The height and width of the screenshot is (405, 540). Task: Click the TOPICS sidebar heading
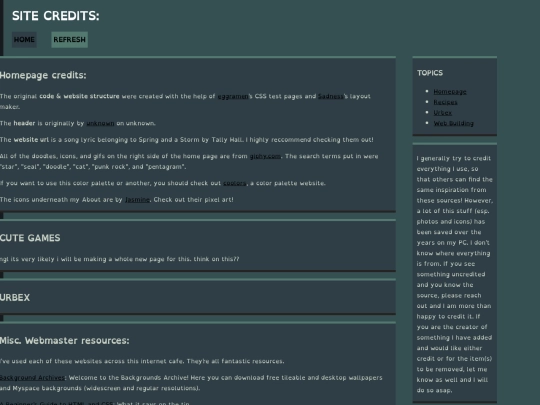(x=430, y=73)
